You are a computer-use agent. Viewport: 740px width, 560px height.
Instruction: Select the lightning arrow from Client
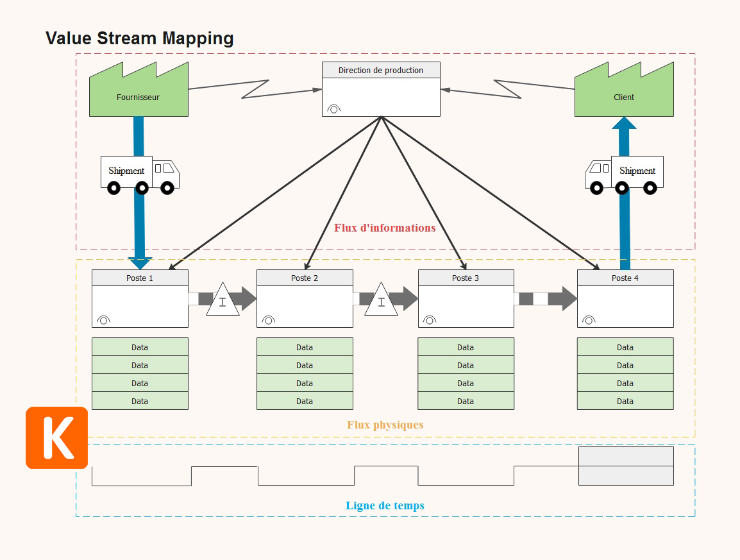[507, 89]
